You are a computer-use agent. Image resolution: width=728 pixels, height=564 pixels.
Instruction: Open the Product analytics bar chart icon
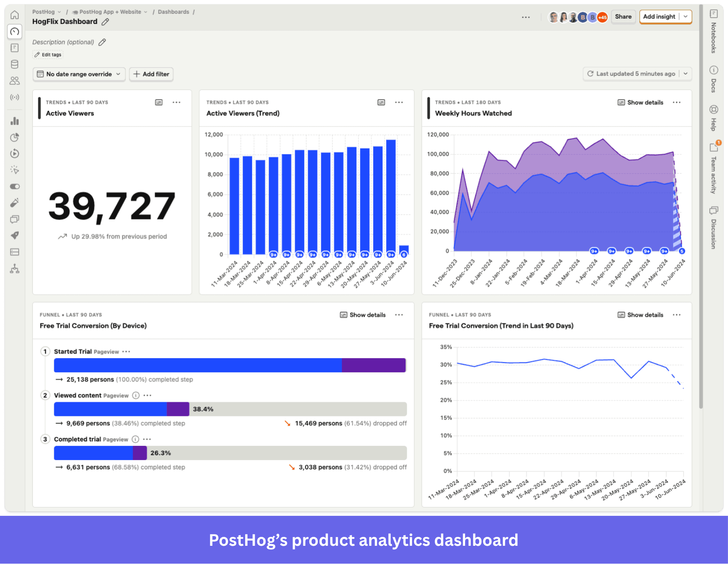click(x=15, y=121)
